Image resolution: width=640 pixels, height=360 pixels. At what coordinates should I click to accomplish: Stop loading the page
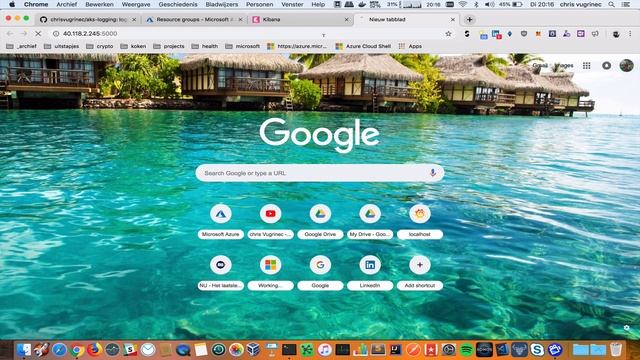[x=38, y=33]
